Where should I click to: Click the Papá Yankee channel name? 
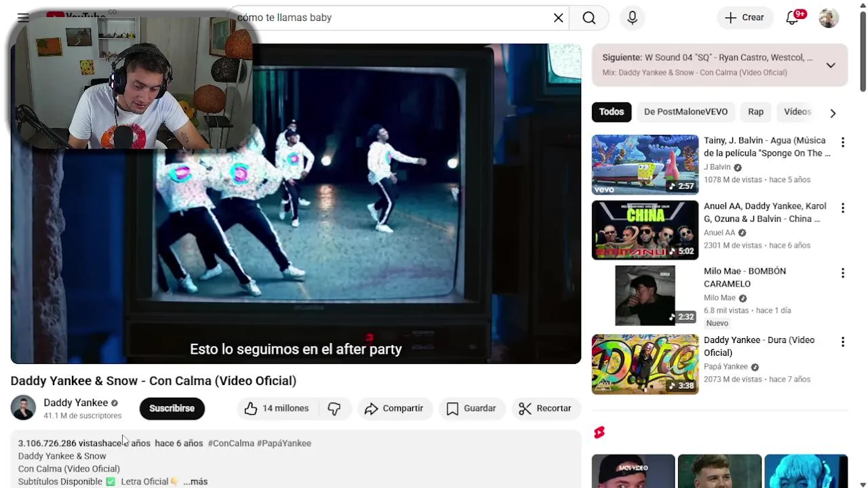tap(726, 367)
